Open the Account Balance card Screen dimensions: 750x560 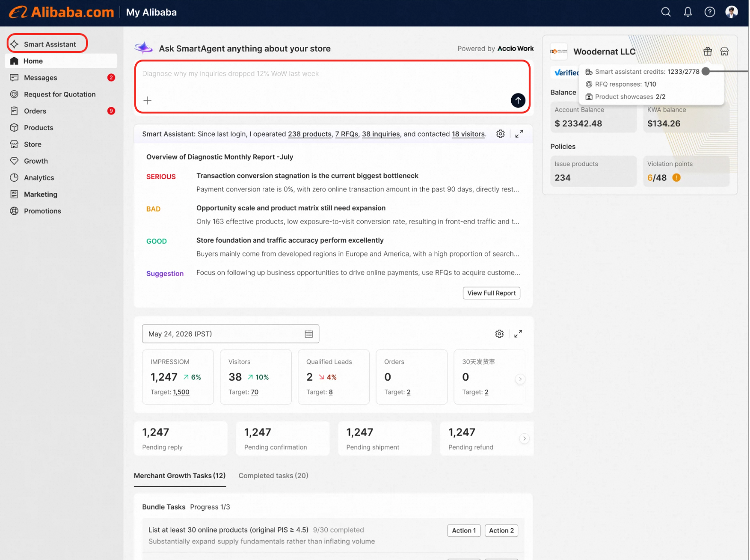pos(593,117)
